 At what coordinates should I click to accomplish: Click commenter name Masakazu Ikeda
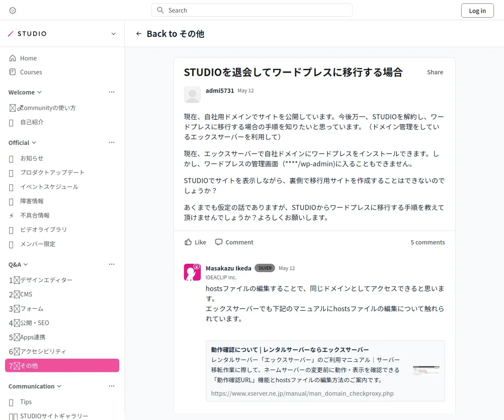228,268
